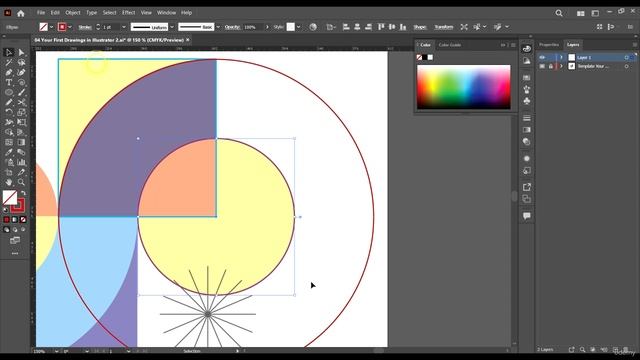This screenshot has width=640, height=360.
Task: Select the Lasso tool
Action: tap(21, 62)
